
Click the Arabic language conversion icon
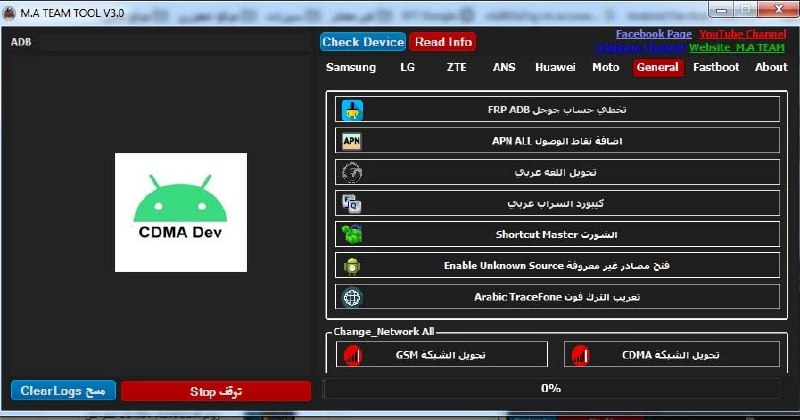[x=352, y=172]
